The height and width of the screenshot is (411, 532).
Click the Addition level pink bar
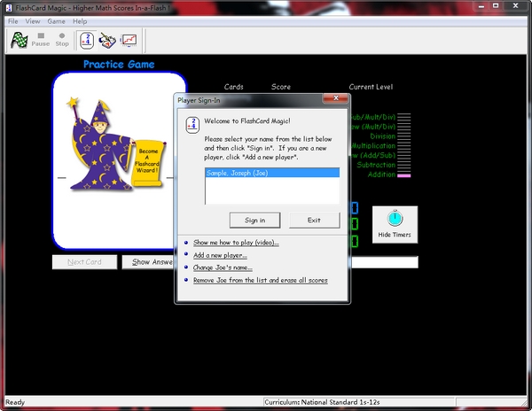coord(403,175)
